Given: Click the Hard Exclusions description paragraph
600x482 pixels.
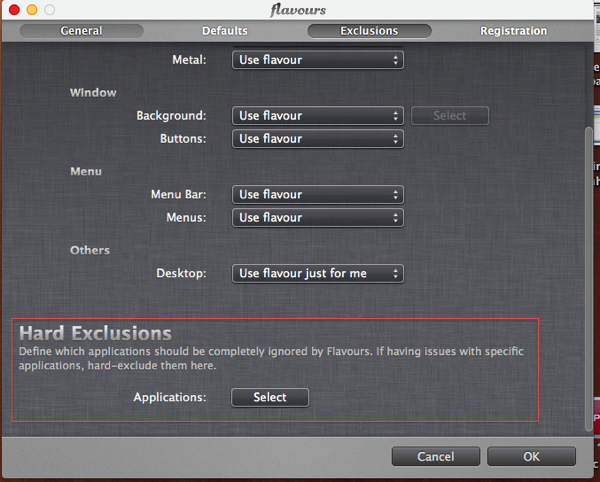Looking at the screenshot, I should pyautogui.click(x=271, y=358).
